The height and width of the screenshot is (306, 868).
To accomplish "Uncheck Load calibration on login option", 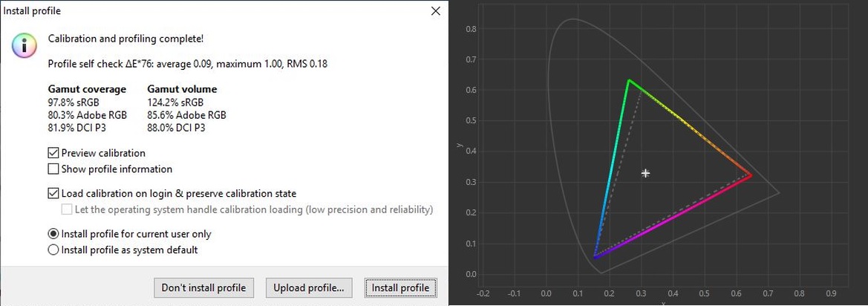I will 53,194.
